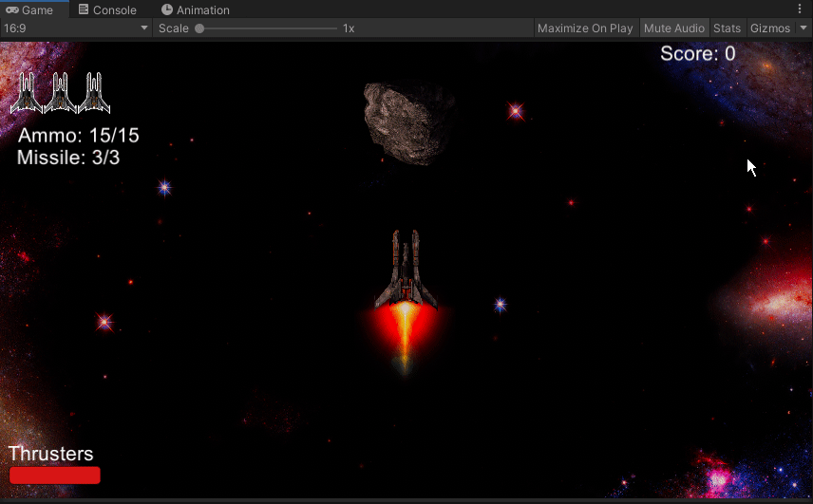Open the 16:9 aspect ratio dropdown
This screenshot has height=504, width=813.
[76, 28]
